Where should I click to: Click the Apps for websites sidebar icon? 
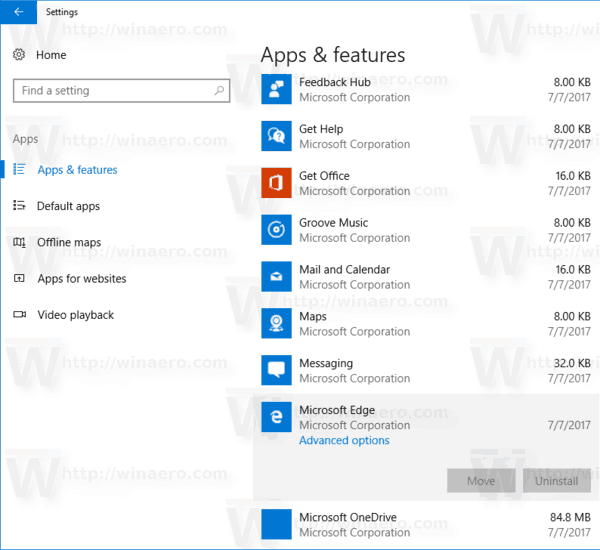tap(19, 278)
